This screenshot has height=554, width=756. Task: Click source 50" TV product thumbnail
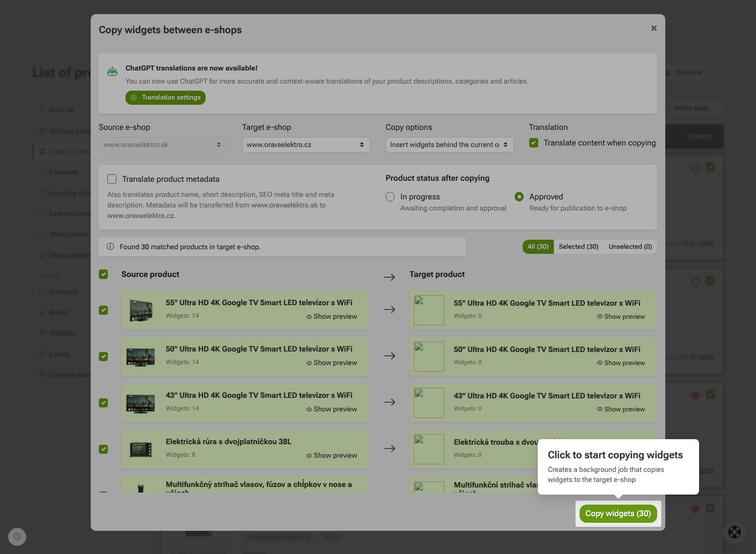pos(141,357)
